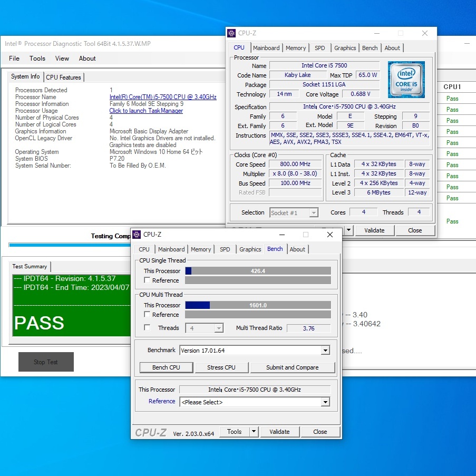
Task: Click Submit and Compare button
Action: (x=293, y=367)
